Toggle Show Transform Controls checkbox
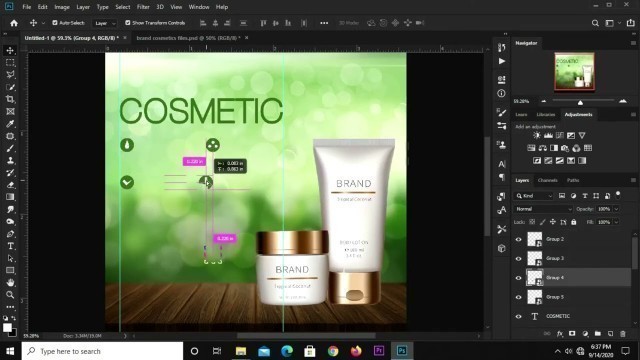 pyautogui.click(x=128, y=23)
